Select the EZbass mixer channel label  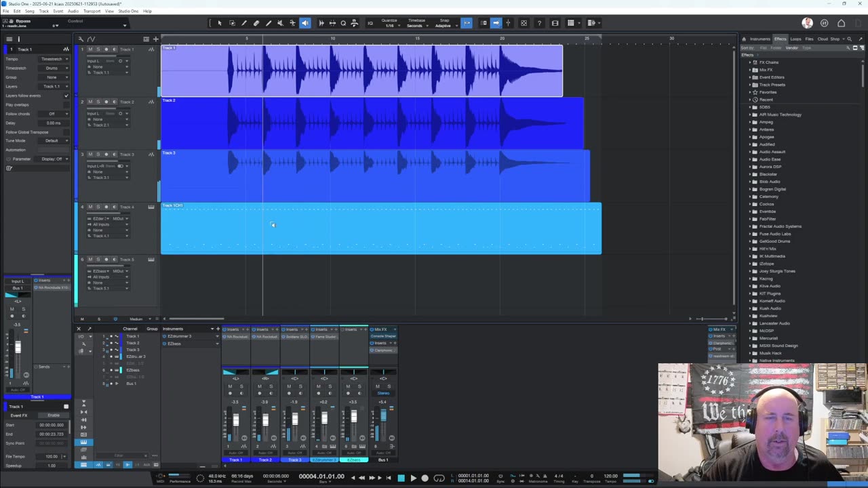point(354,460)
